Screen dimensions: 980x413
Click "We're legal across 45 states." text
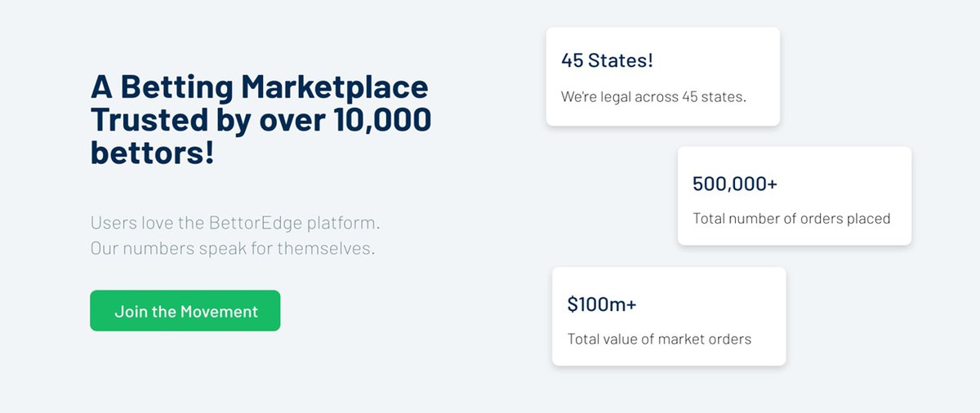[653, 96]
